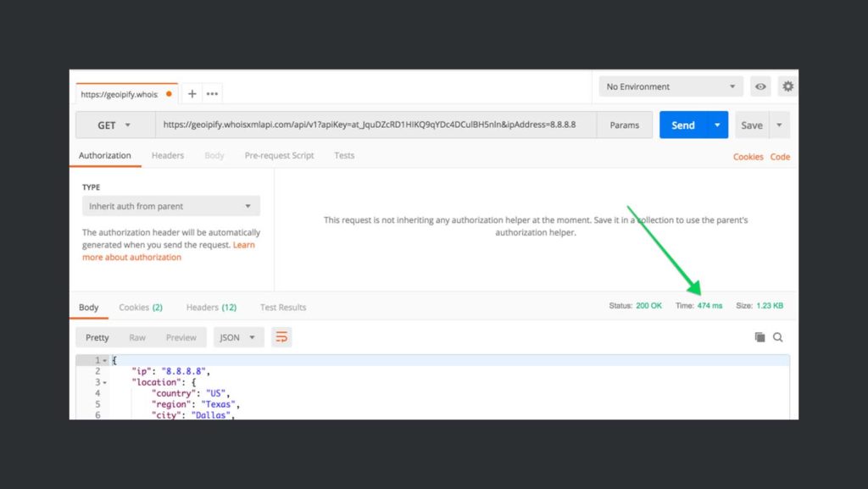This screenshot has height=489, width=868.
Task: Switch to the Raw response view
Action: (x=137, y=336)
